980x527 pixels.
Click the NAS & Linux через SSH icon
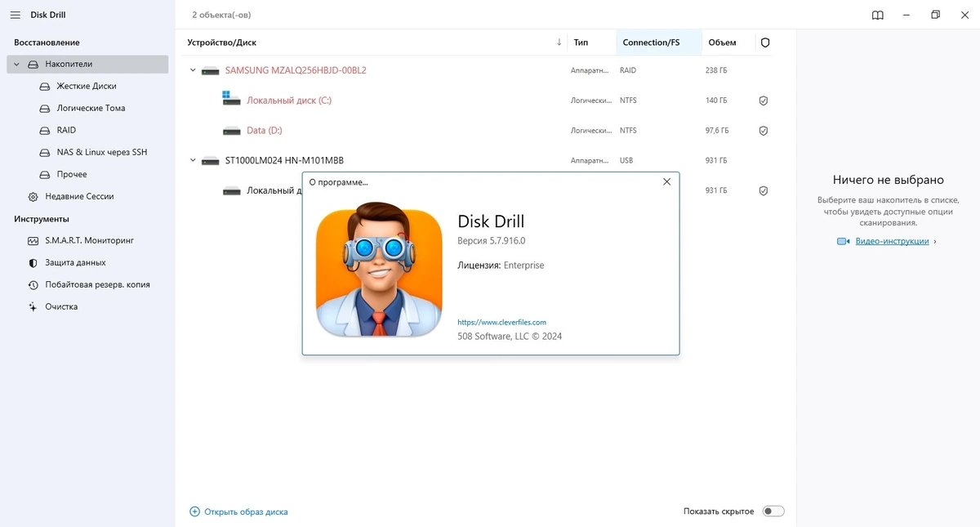coord(45,153)
